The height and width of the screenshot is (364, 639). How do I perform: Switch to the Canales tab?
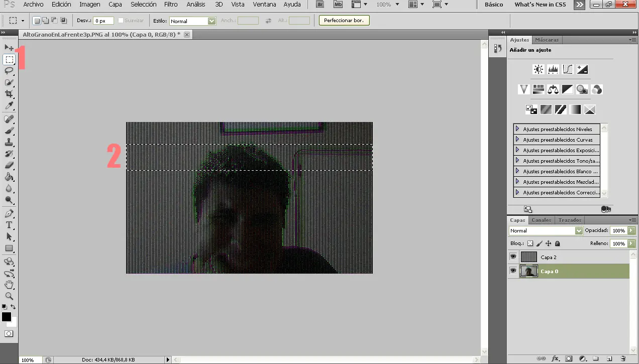[x=542, y=220]
